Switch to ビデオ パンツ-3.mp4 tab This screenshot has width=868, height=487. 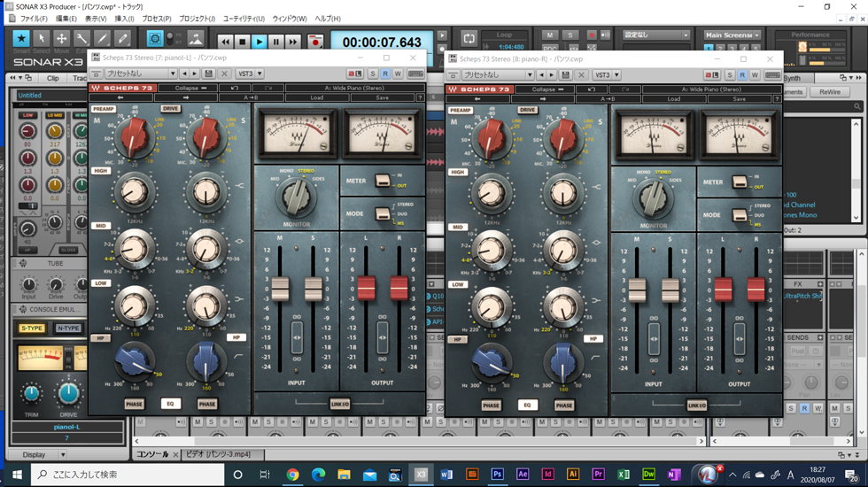218,454
